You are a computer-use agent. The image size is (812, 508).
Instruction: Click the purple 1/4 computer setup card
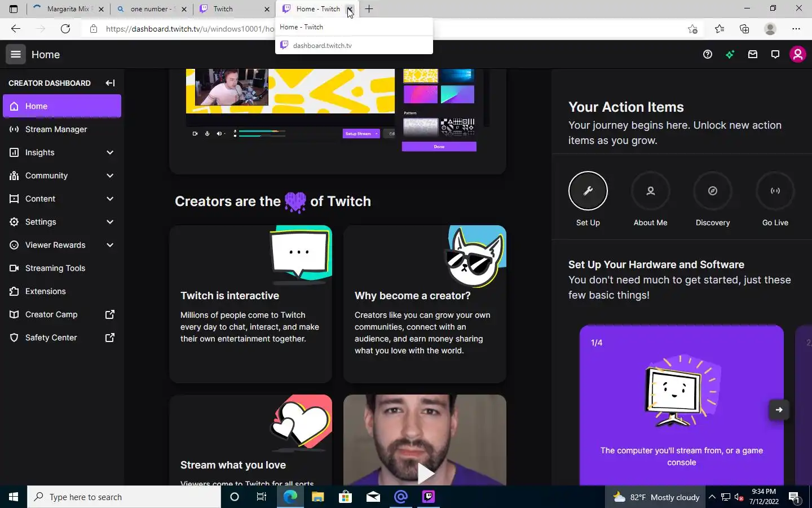682,405
